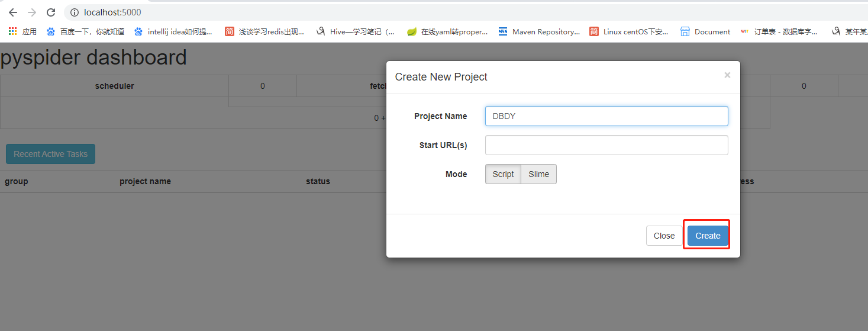
Task: Select Script mode
Action: [x=503, y=174]
